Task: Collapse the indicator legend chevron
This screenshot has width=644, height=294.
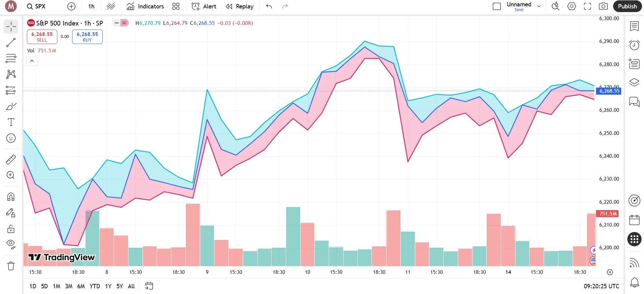Action: coord(32,61)
